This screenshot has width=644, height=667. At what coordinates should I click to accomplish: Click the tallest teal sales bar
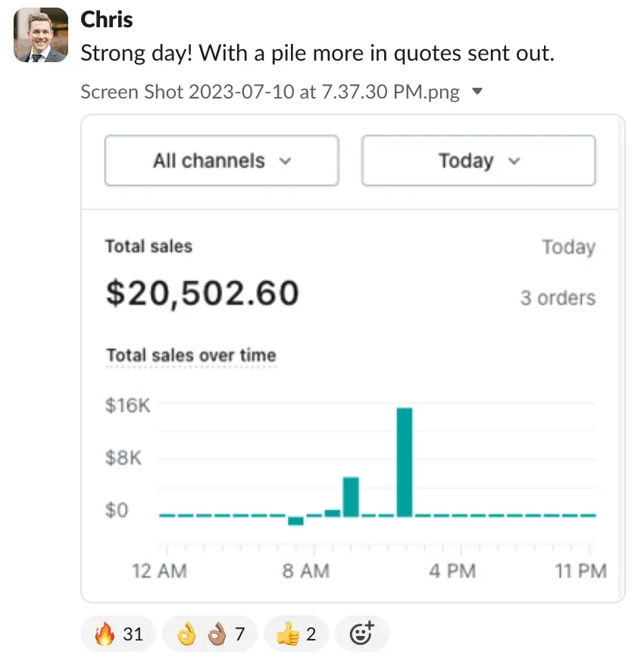click(x=405, y=462)
